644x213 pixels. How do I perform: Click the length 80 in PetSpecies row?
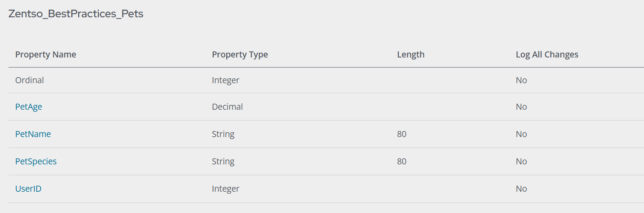click(x=401, y=162)
